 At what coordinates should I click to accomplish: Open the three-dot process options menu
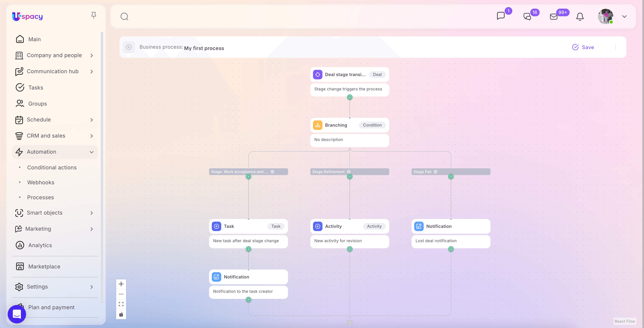615,47
